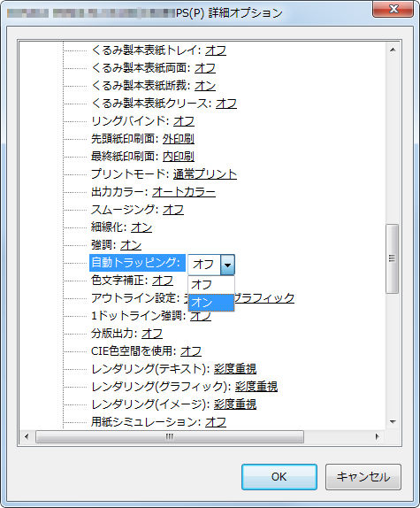Open the 自動トラッピング dropdown arrow
Viewport: 420px width, 508px height.
click(x=228, y=265)
